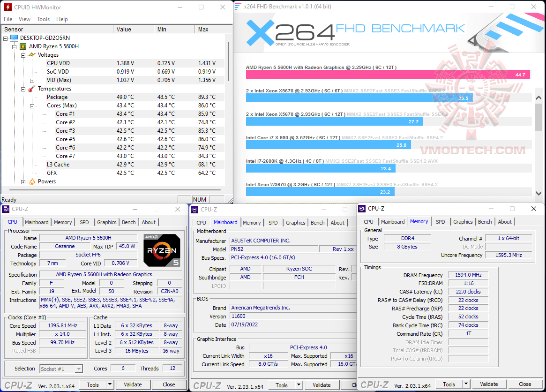Viewport: 546px width, 392px height.
Task: Click the Value column header
Action: [x=134, y=29]
